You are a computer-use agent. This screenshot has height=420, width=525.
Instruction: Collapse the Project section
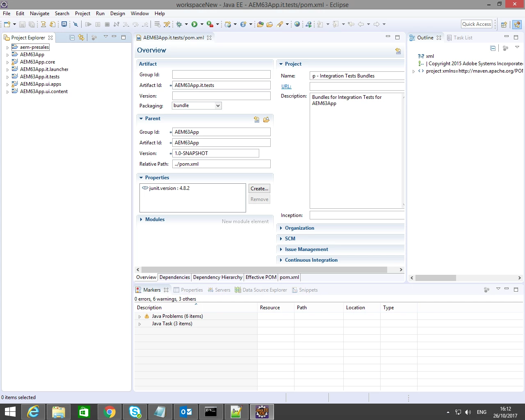click(281, 64)
